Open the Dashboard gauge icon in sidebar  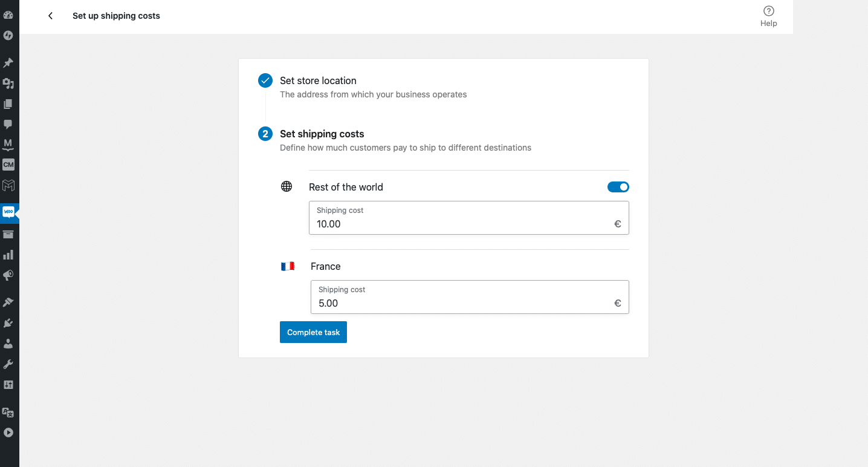coord(8,15)
